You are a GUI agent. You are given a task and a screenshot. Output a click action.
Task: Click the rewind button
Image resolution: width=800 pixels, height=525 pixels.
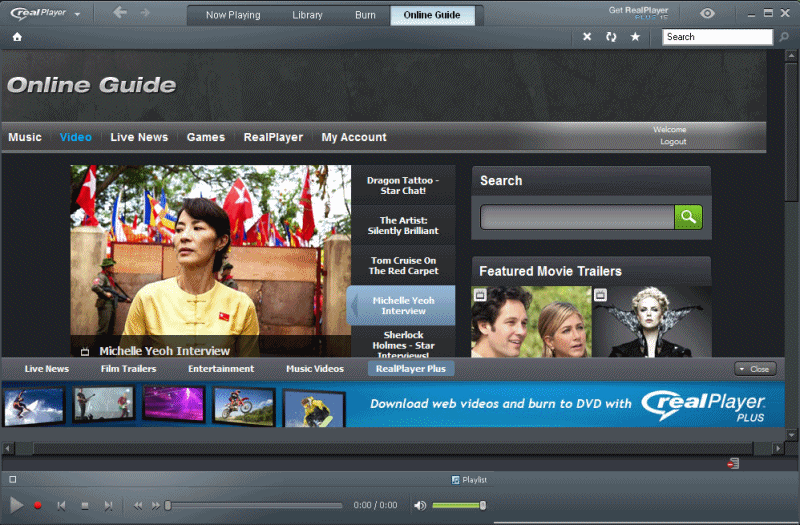click(x=138, y=506)
